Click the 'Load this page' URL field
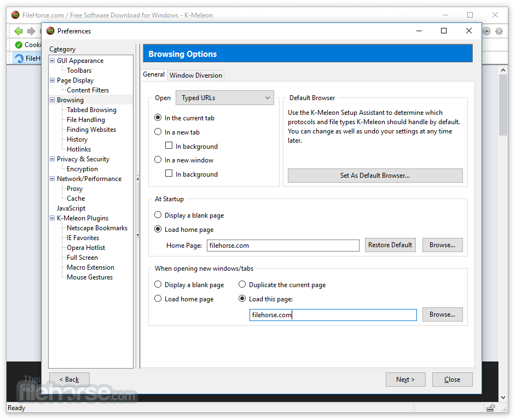This screenshot has height=420, width=516. [x=333, y=315]
